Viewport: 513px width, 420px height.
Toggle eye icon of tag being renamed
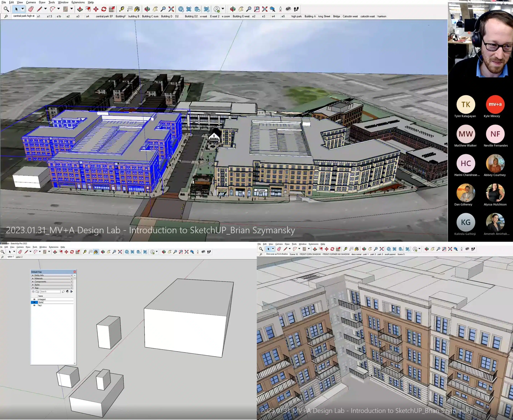(34, 302)
